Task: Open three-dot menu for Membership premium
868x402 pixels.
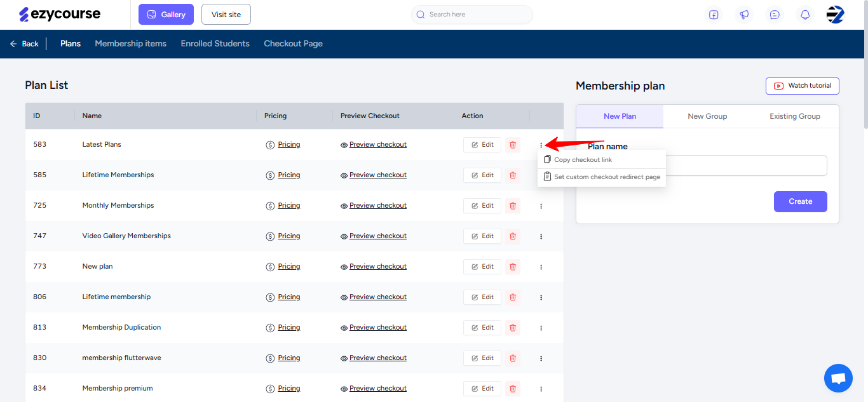Action: [x=541, y=389]
